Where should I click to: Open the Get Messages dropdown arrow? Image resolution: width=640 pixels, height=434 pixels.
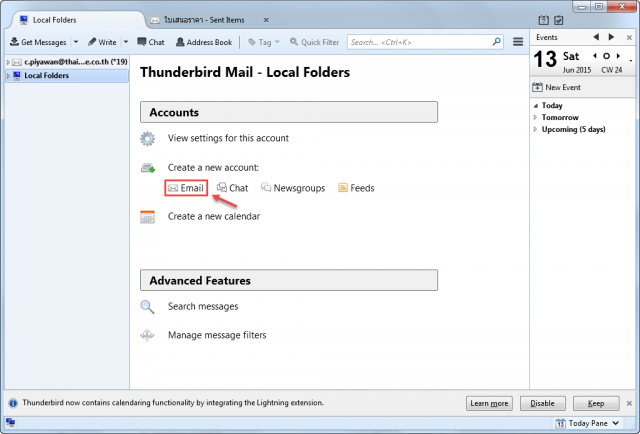click(x=76, y=42)
